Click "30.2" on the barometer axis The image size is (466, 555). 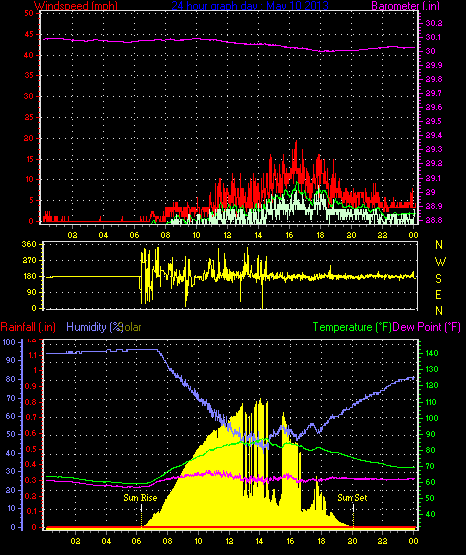(434, 23)
